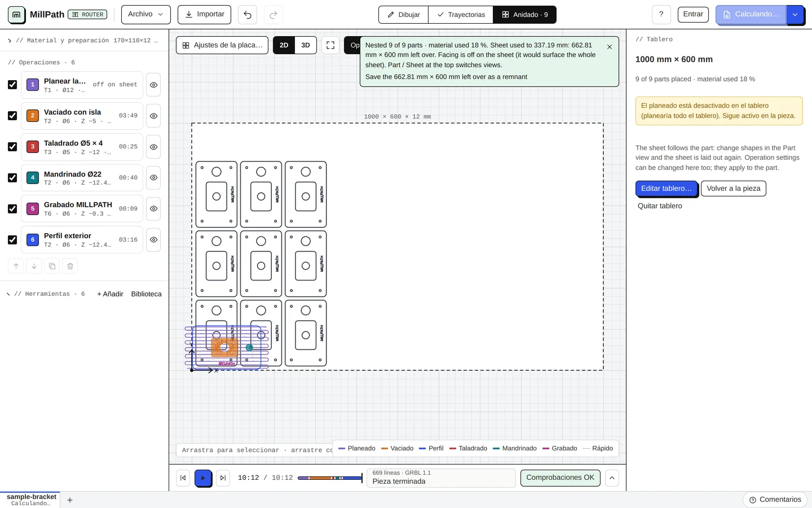Open the Comentarios feedback button
This screenshot has height=508, width=812.
click(x=775, y=500)
